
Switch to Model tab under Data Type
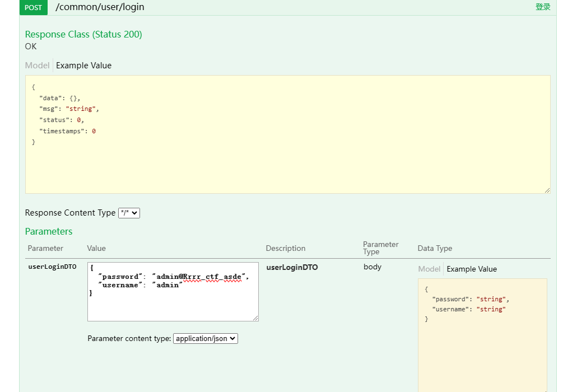pyautogui.click(x=429, y=269)
